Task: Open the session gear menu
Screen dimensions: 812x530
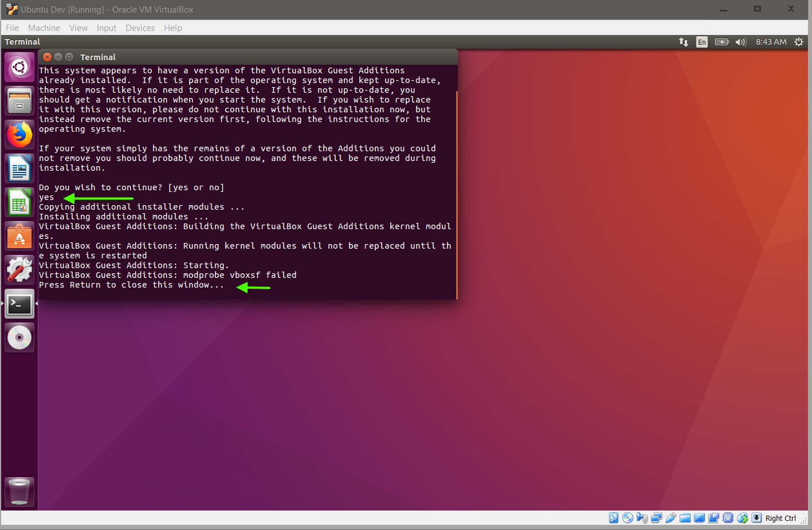Action: tap(799, 42)
